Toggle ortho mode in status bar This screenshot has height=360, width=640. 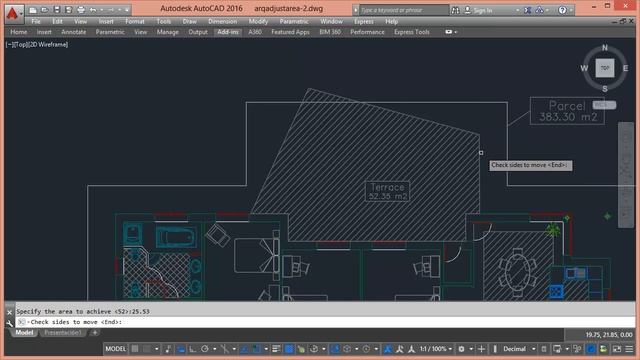click(x=192, y=349)
